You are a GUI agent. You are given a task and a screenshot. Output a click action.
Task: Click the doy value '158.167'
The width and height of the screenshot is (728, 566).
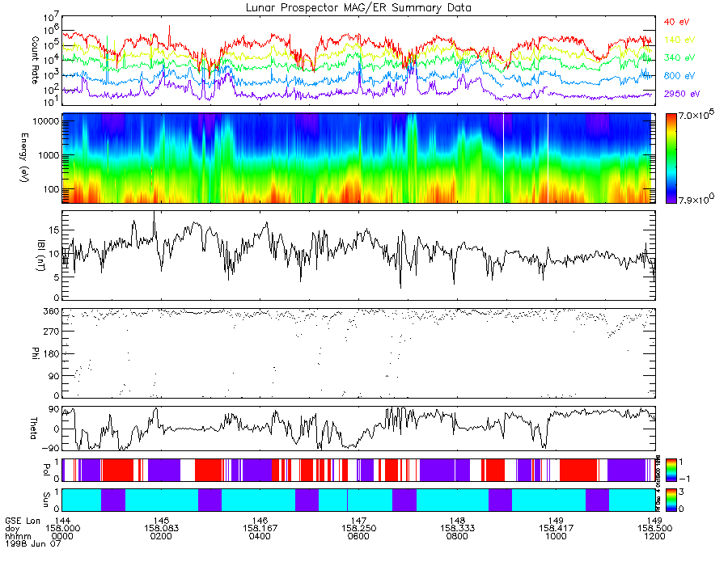point(260,529)
